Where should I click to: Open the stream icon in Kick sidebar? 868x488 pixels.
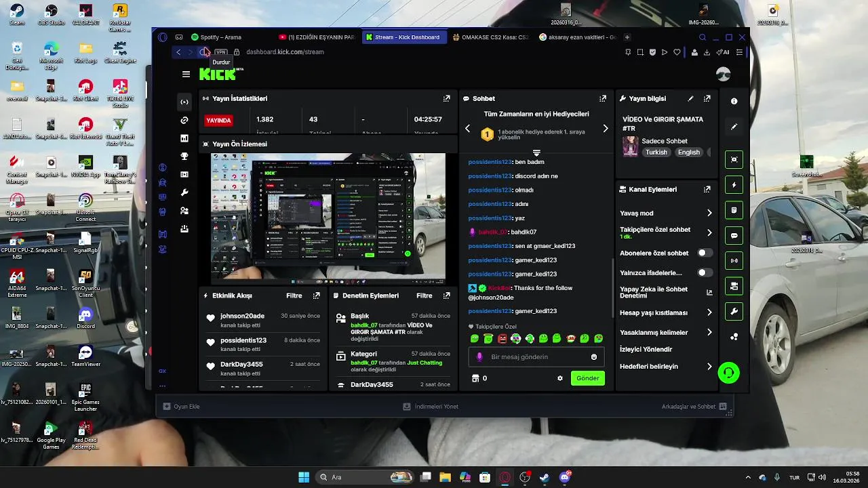click(x=184, y=102)
